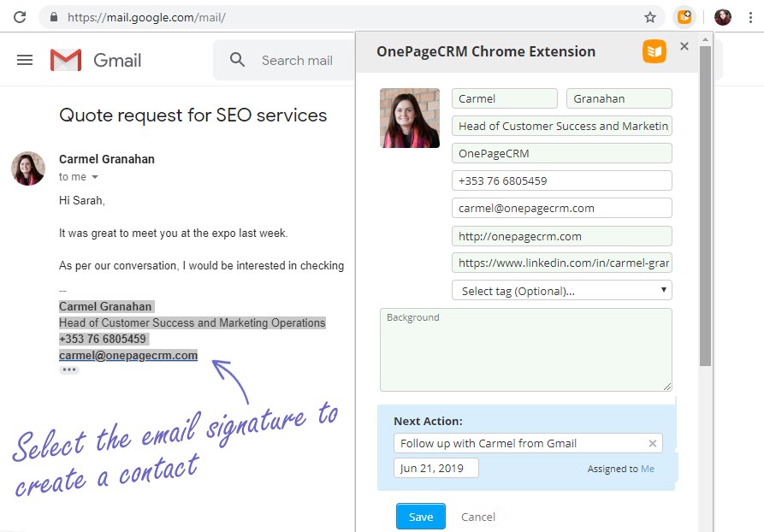The height and width of the screenshot is (532, 764).
Task: Show trimmed content via the three-dot button
Action: pyautogui.click(x=69, y=369)
